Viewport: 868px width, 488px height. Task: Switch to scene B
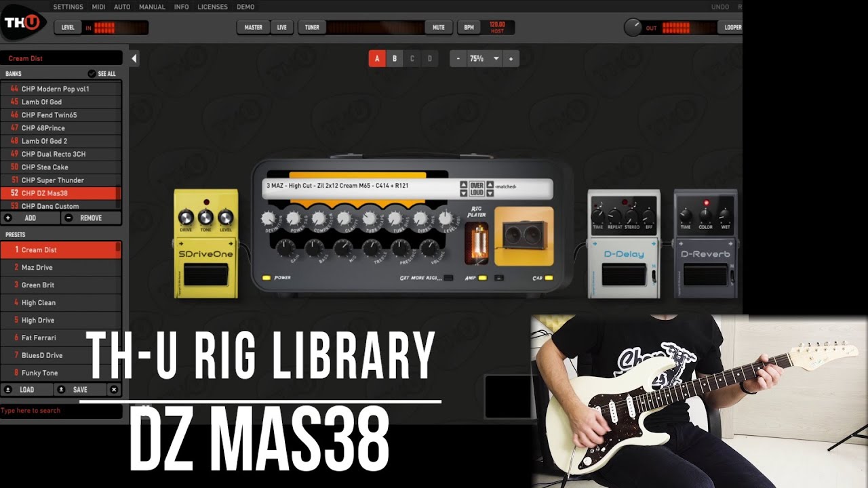click(x=395, y=59)
